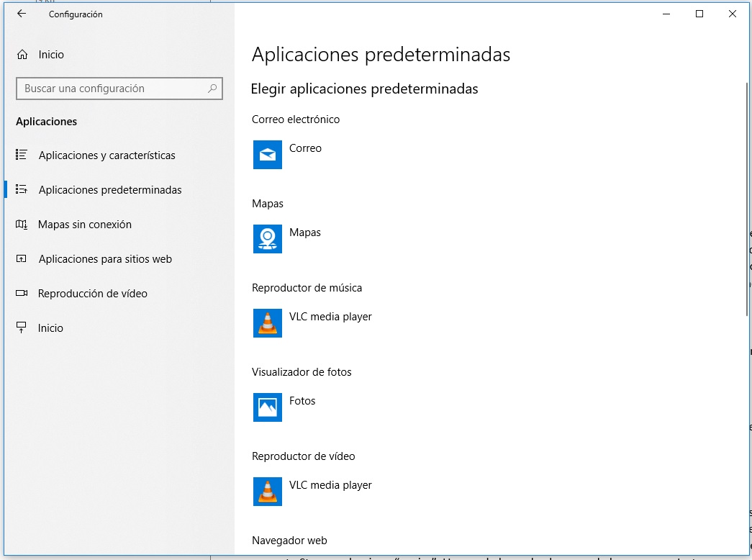Image resolution: width=752 pixels, height=560 pixels.
Task: Click the Aplicaciones y características list icon
Action: 22,155
